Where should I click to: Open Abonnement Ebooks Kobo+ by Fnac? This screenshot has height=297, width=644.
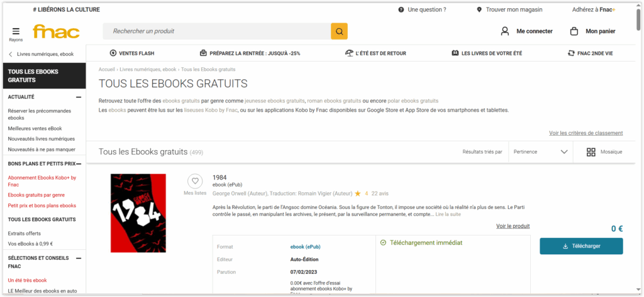click(x=42, y=181)
